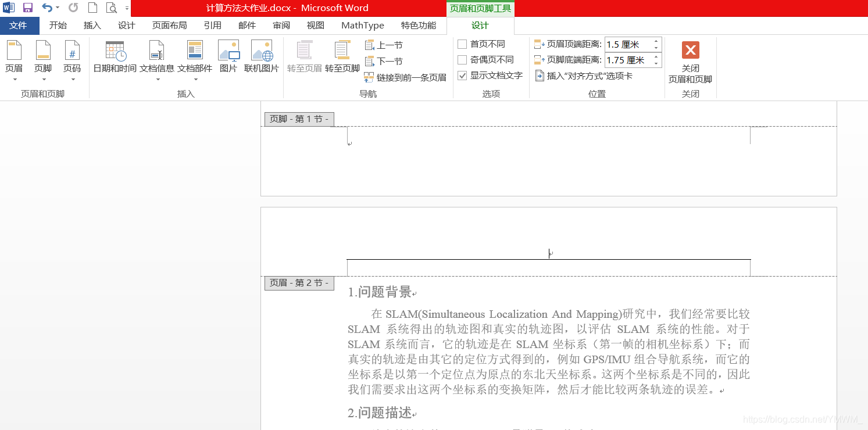Open the 页脚 footer gallery dropdown
868x430 pixels.
[x=43, y=61]
